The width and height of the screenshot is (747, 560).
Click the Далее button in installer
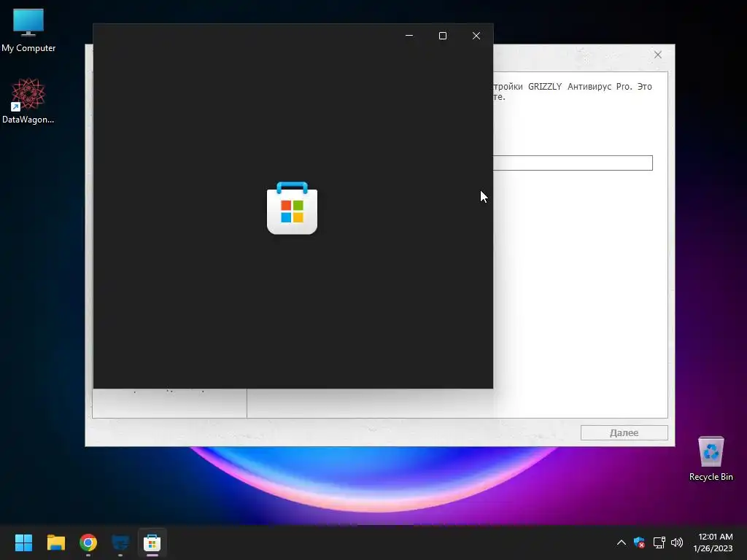pyautogui.click(x=624, y=433)
